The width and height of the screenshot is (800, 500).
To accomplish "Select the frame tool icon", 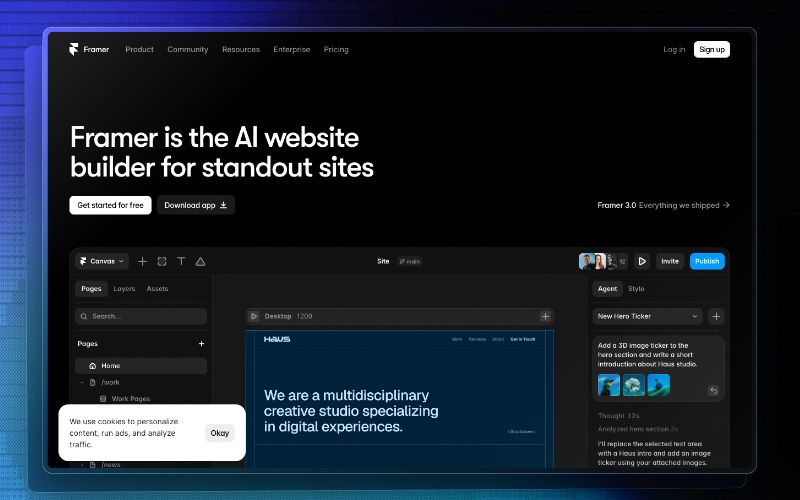I will point(162,261).
